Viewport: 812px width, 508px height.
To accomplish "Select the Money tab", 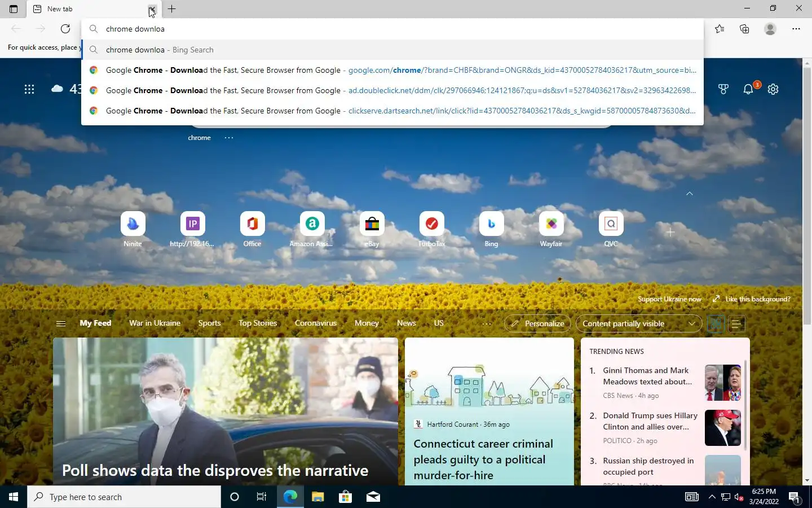I will [x=367, y=323].
